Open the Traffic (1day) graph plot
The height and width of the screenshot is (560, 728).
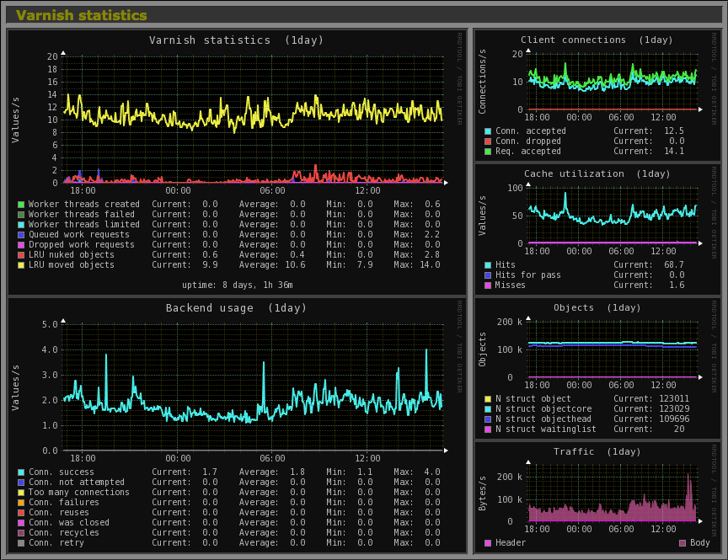tap(613, 493)
